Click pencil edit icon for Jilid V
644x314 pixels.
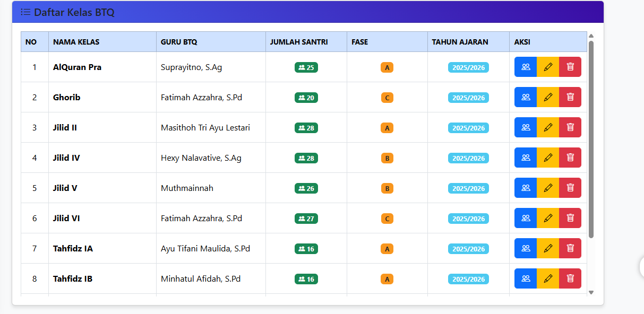[x=548, y=188]
